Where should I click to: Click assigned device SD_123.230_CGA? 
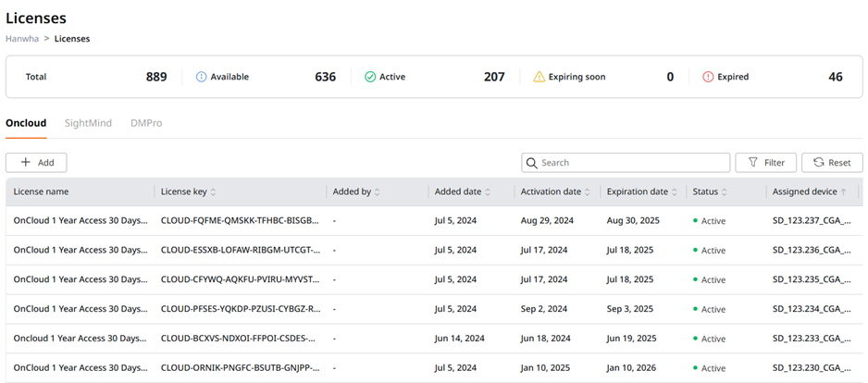[812, 367]
